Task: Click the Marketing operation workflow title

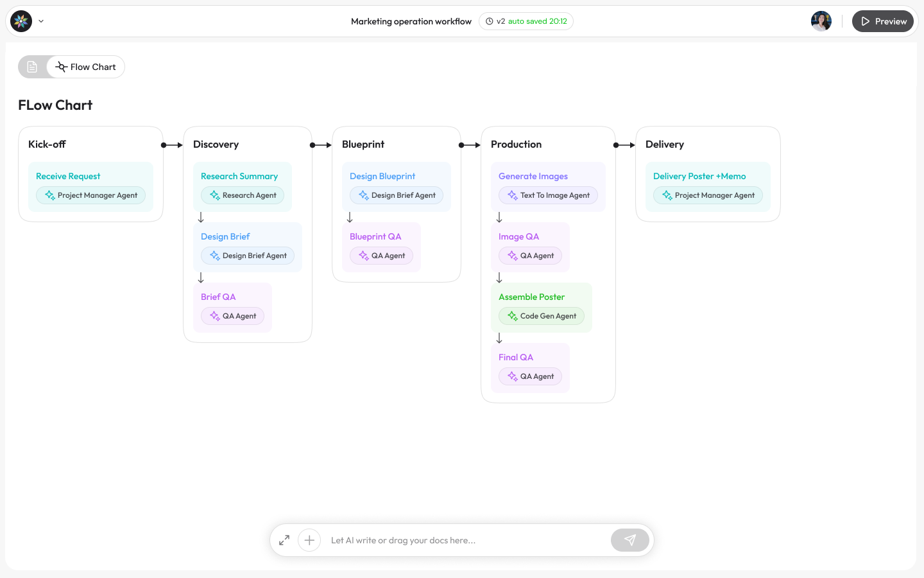Action: pos(411,21)
